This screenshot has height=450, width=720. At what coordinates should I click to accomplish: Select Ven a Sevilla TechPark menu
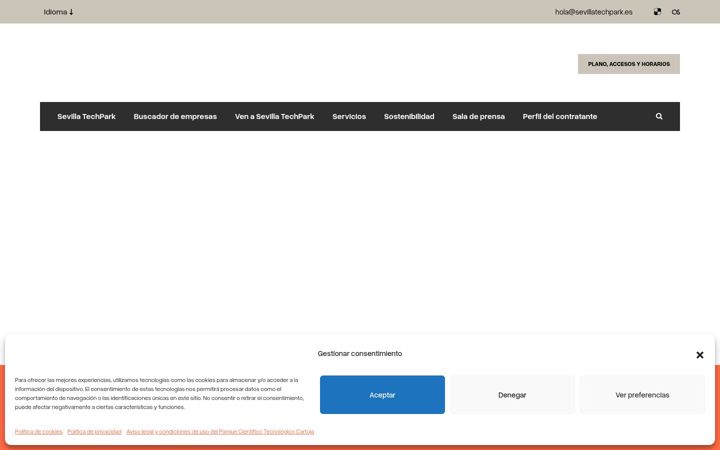point(275,117)
